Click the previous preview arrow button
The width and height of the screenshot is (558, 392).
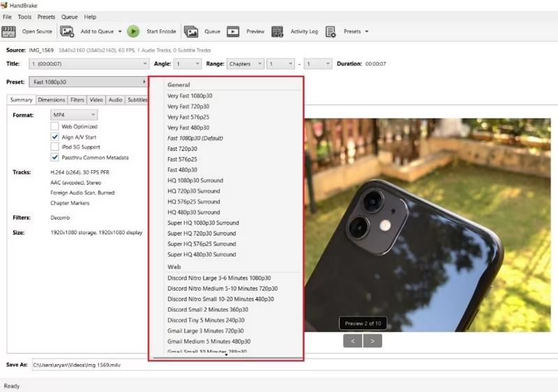(x=353, y=341)
